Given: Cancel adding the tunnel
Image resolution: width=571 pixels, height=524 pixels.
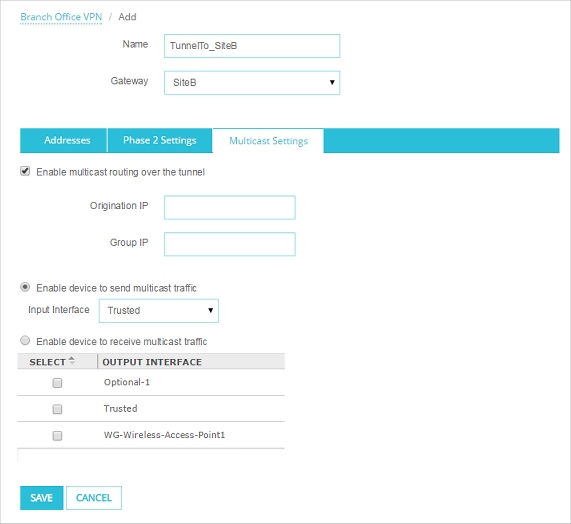Looking at the screenshot, I should [x=94, y=498].
